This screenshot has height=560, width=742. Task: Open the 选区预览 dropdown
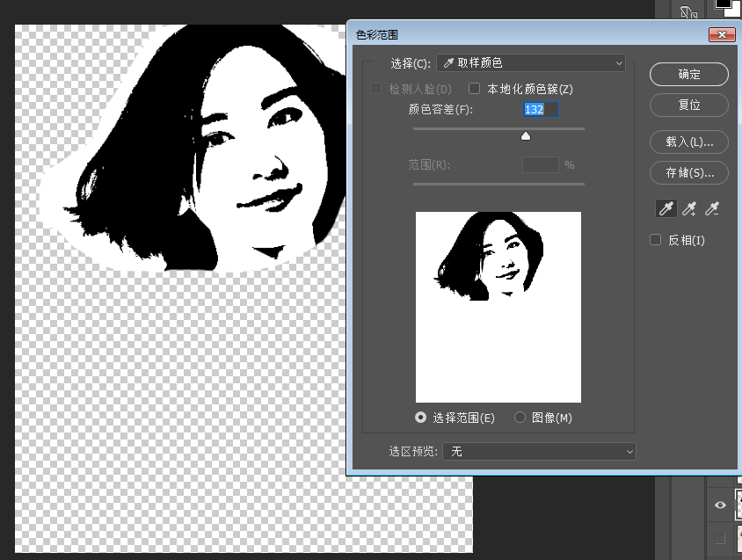539,452
